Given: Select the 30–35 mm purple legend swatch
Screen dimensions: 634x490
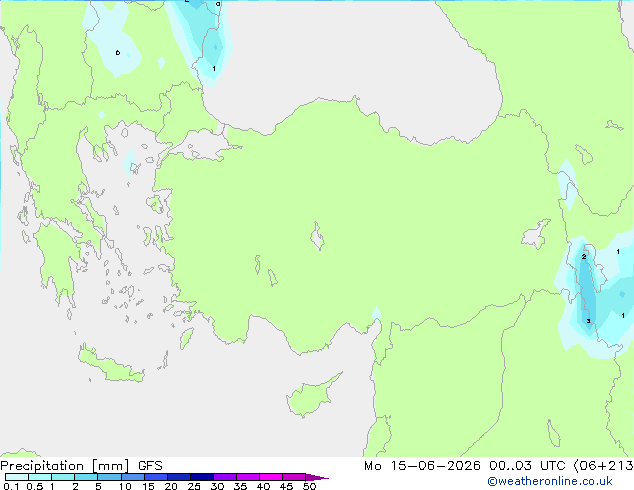Looking at the screenshot, I should (224, 477).
